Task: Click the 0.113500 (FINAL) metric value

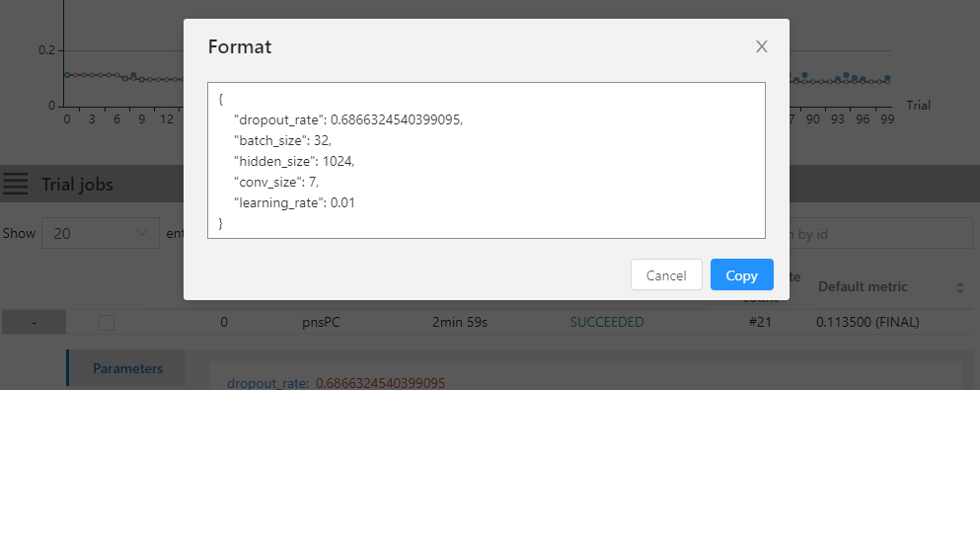Action: [x=867, y=322]
